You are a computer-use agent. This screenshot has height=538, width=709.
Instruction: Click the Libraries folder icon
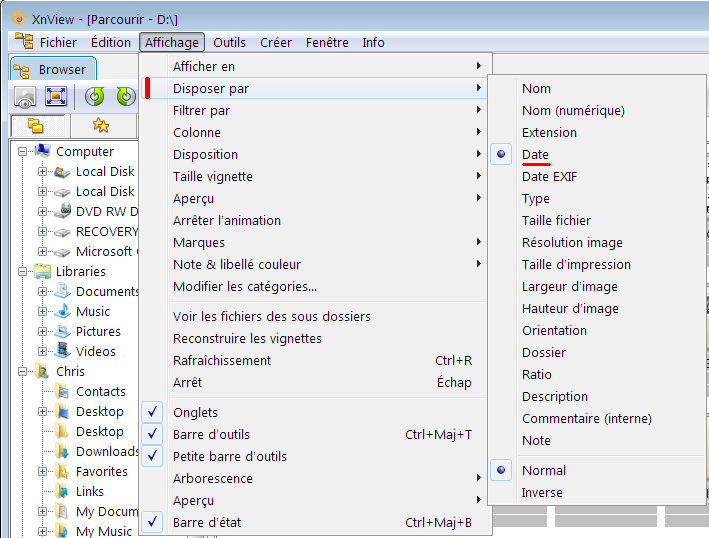43,271
